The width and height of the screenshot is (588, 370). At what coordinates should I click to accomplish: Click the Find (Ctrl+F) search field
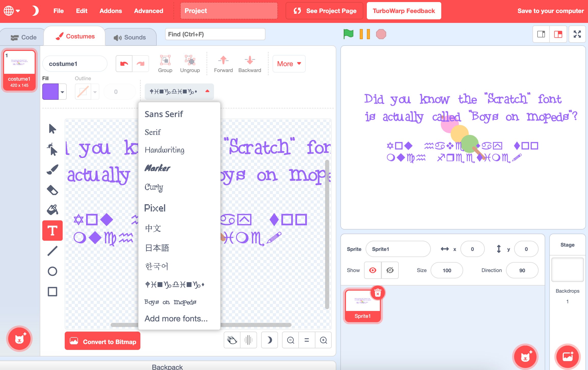coord(215,34)
